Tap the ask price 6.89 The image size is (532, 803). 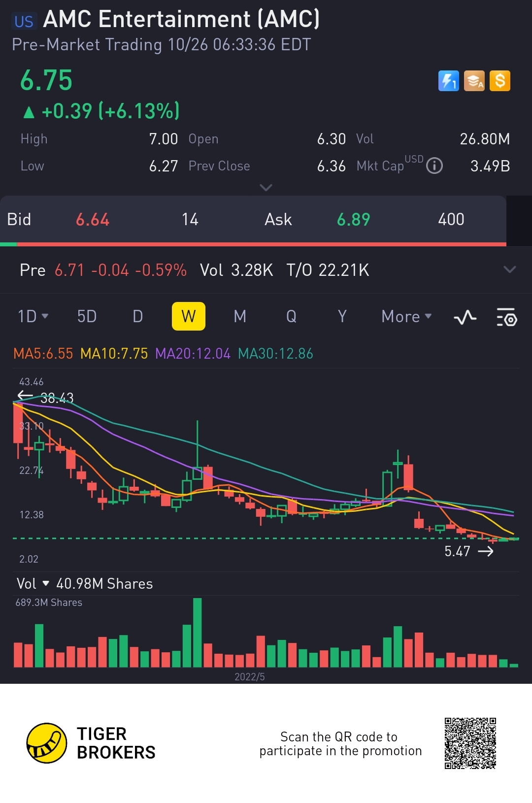pos(354,220)
